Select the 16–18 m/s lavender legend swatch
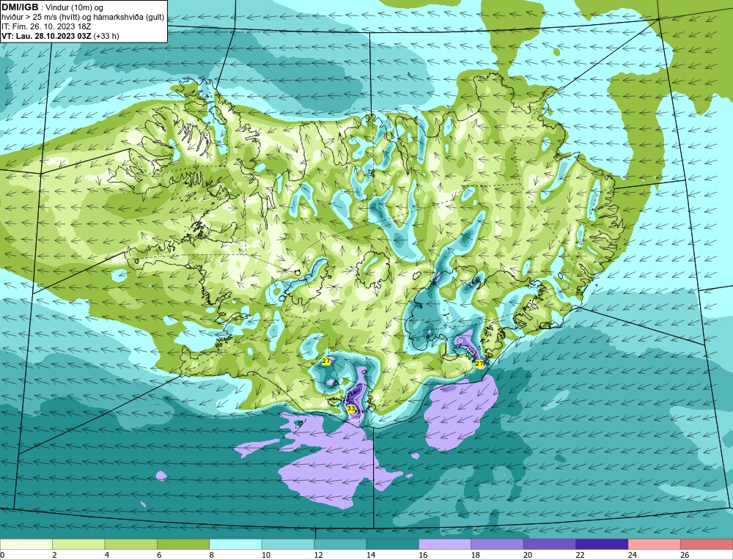This screenshot has width=733, height=560. coord(445,544)
